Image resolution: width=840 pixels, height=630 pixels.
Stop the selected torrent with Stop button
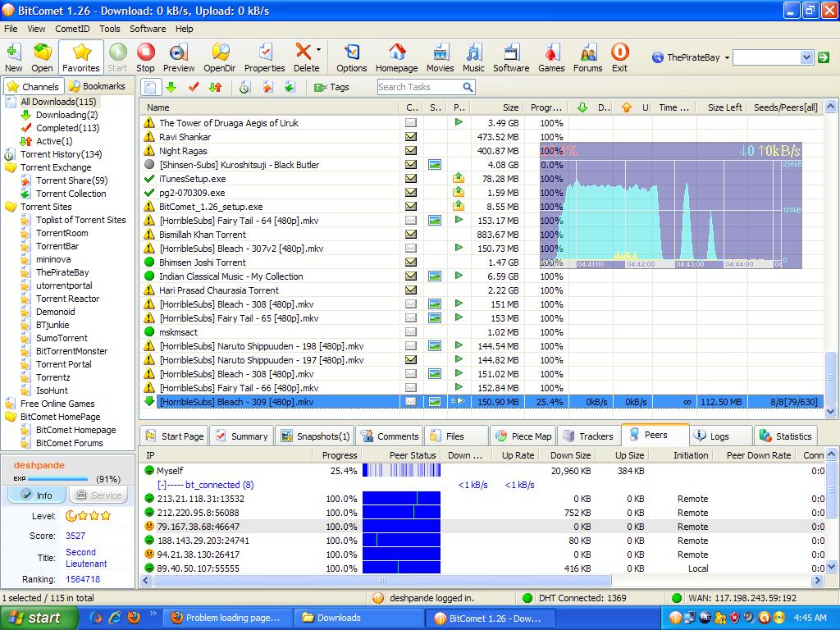[x=145, y=57]
